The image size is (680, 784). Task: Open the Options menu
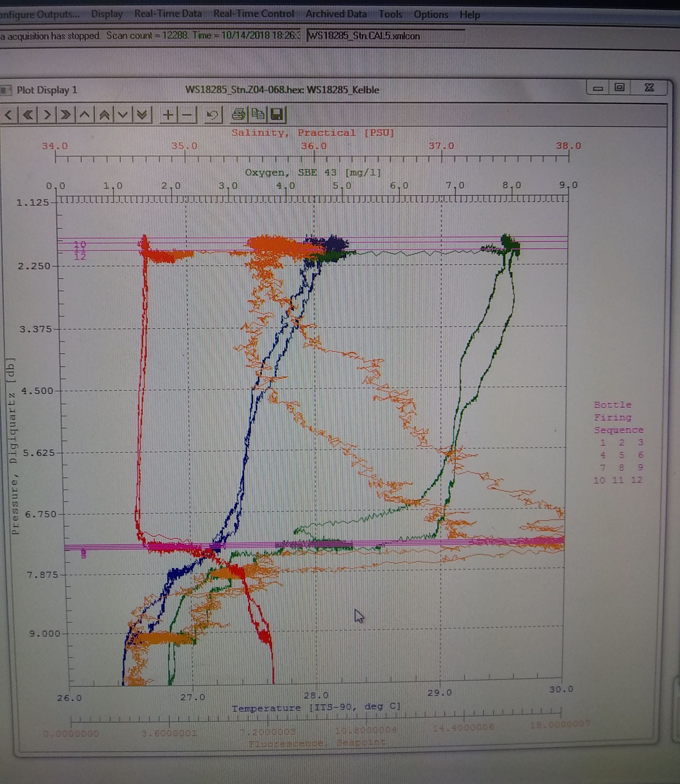click(431, 15)
